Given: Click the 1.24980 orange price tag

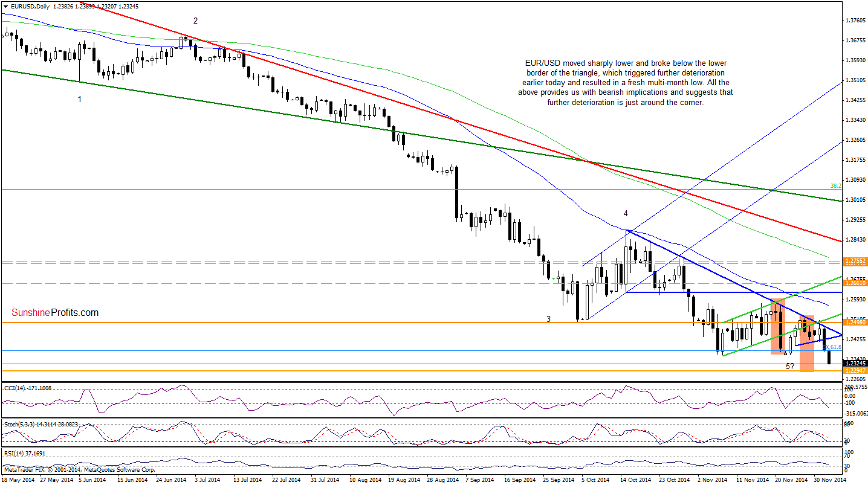Looking at the screenshot, I should pos(855,322).
